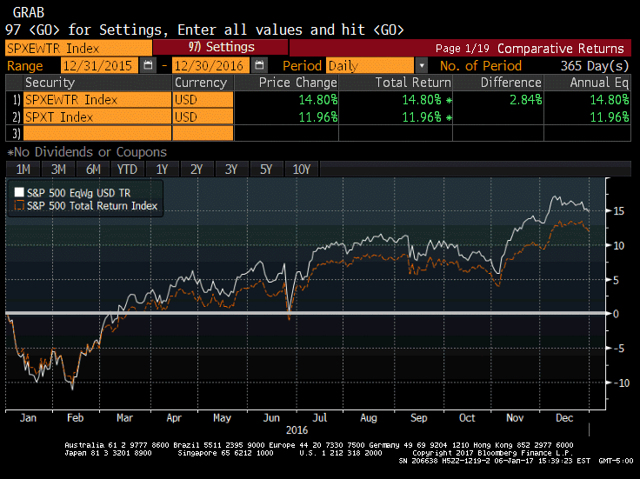Click the No Dividends or Coupons footnote
The width and height of the screenshot is (640, 479).
pyautogui.click(x=87, y=152)
